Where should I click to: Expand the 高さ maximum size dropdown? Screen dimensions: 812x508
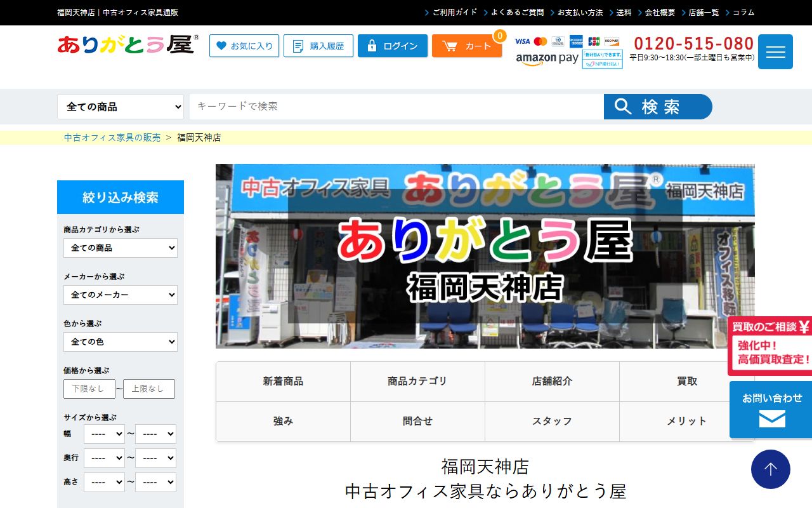point(155,482)
